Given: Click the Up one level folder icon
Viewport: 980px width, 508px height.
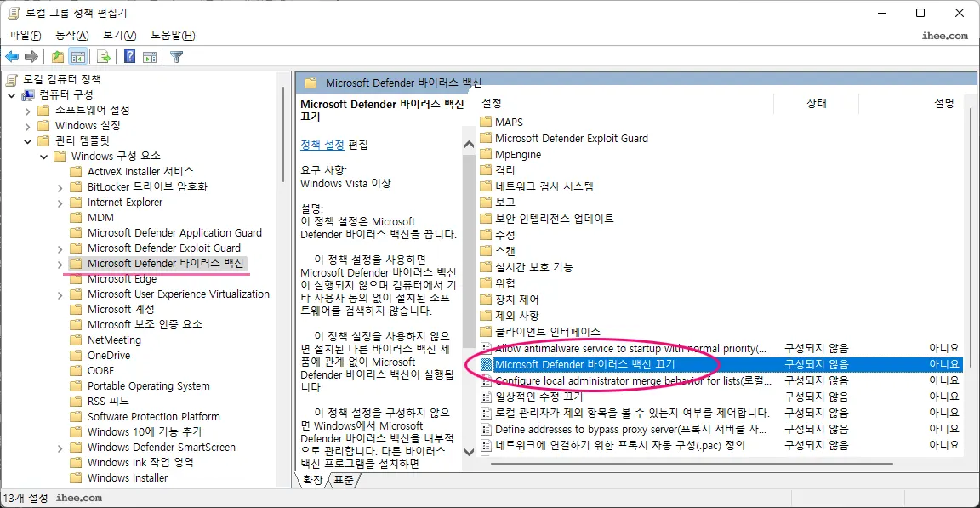Looking at the screenshot, I should pos(58,57).
